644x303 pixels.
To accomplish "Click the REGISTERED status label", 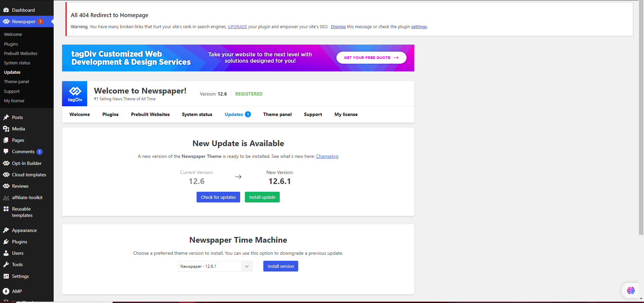I will (249, 94).
